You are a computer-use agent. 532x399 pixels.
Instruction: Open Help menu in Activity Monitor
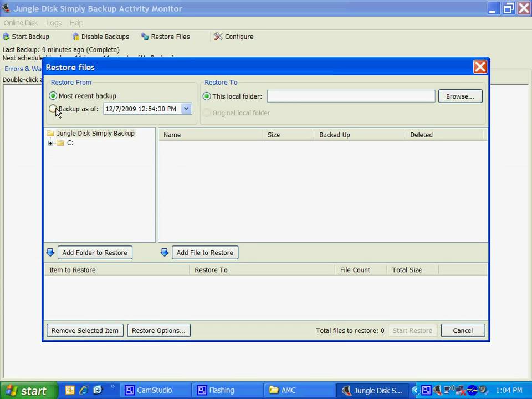[x=76, y=23]
